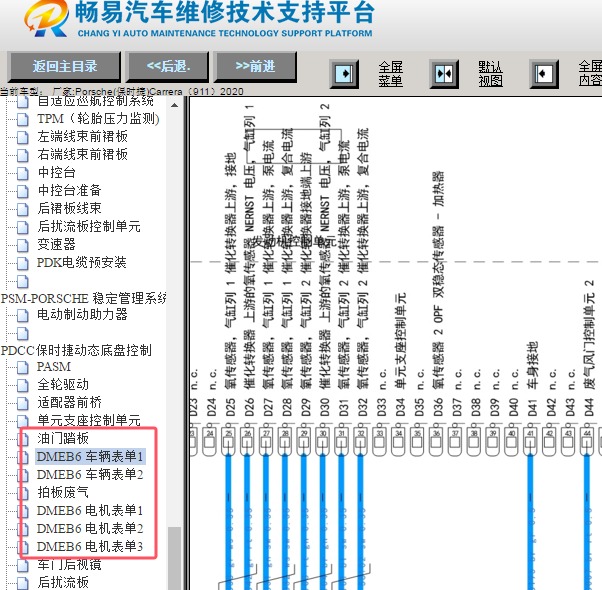Click document icon beside 中控台准备
The height and width of the screenshot is (590, 602).
pyautogui.click(x=23, y=191)
